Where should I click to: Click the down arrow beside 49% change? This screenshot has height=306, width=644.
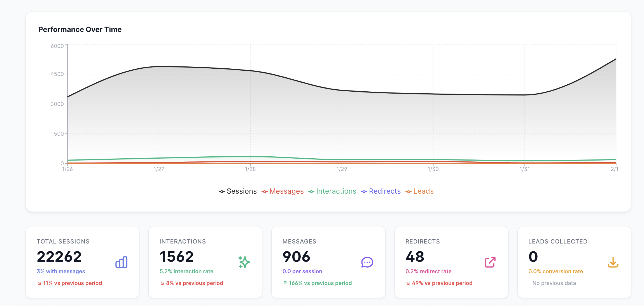(408, 283)
